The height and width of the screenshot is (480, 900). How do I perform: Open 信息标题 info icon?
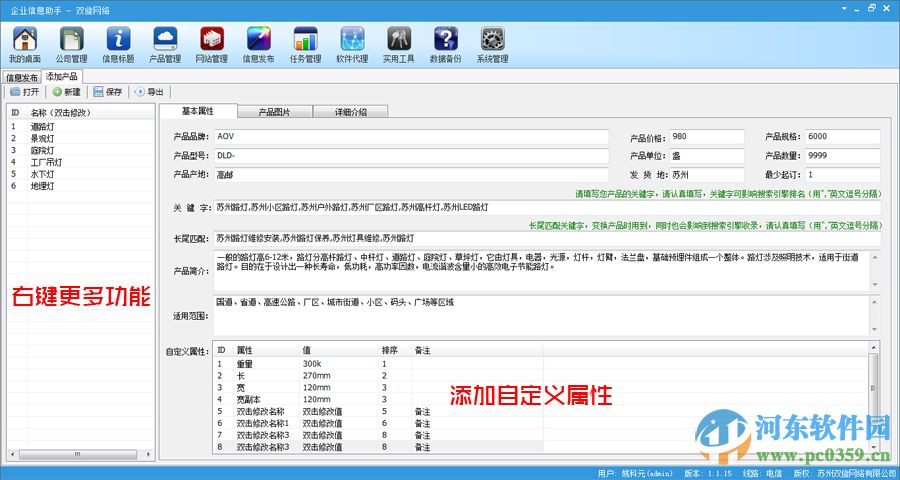tap(118, 44)
